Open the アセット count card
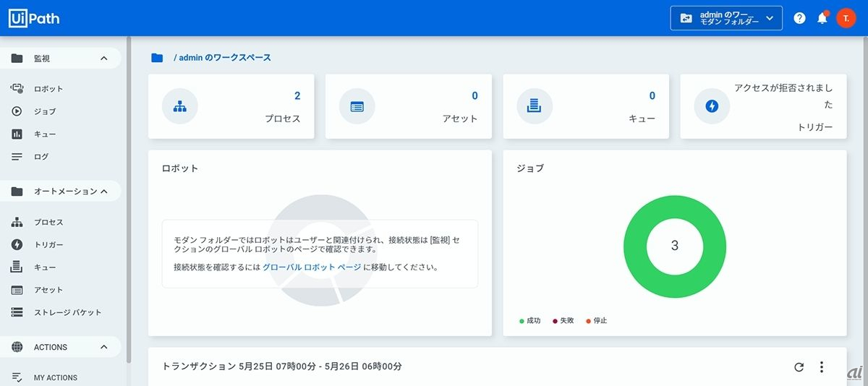 click(x=409, y=106)
